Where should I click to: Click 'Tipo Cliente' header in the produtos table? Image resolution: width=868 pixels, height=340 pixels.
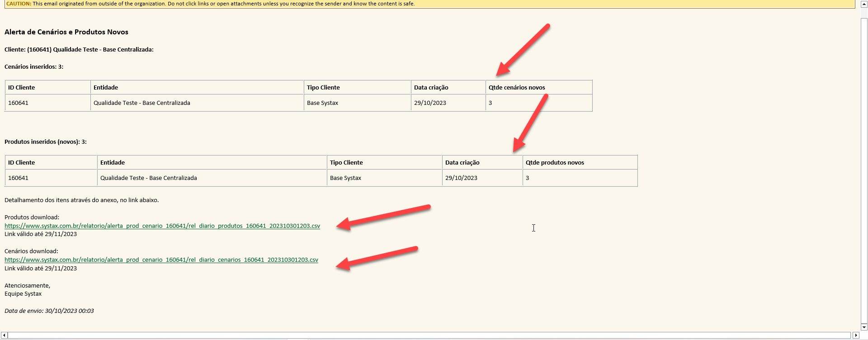click(x=346, y=162)
